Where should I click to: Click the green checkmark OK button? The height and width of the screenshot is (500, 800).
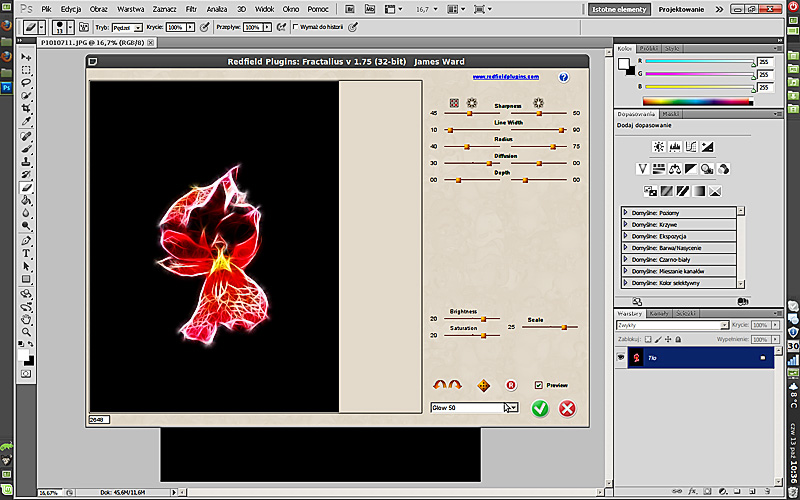pos(540,408)
